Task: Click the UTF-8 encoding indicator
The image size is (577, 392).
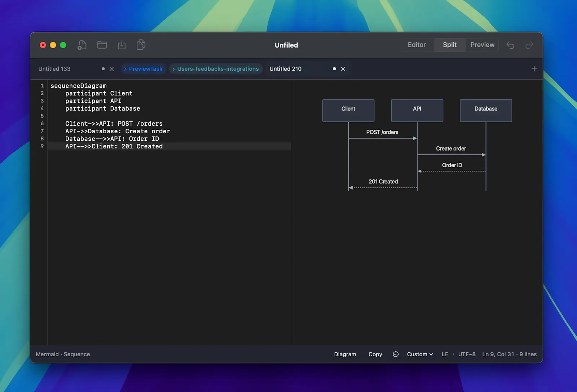Action: [467, 354]
